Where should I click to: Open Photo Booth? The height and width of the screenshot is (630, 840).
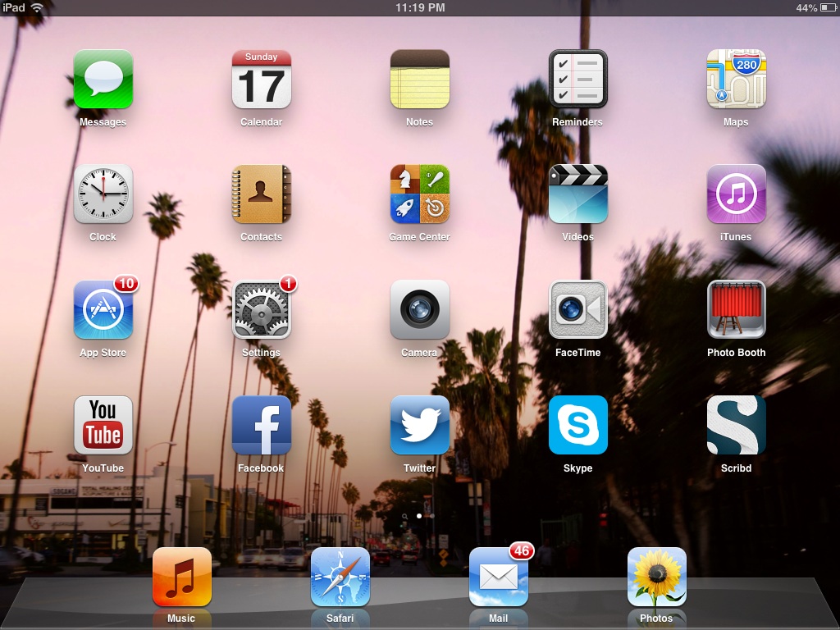click(737, 310)
